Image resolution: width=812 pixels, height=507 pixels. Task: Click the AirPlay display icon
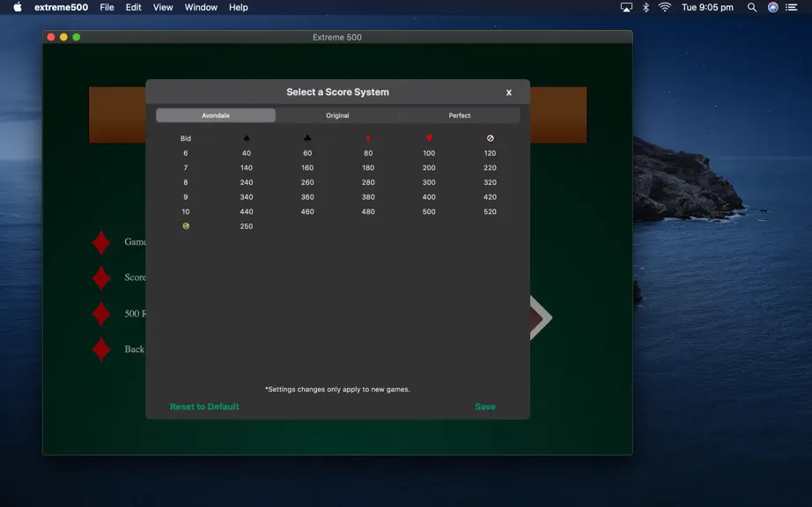pyautogui.click(x=626, y=7)
